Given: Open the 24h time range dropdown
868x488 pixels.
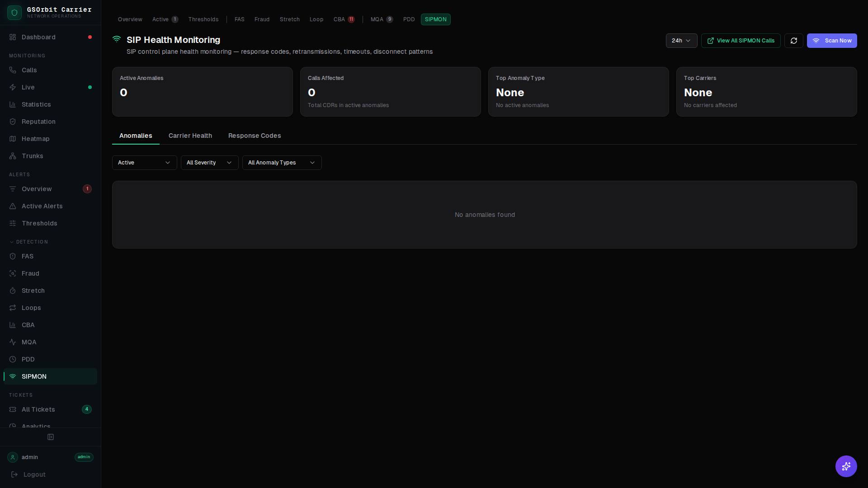Looking at the screenshot, I should [x=681, y=41].
